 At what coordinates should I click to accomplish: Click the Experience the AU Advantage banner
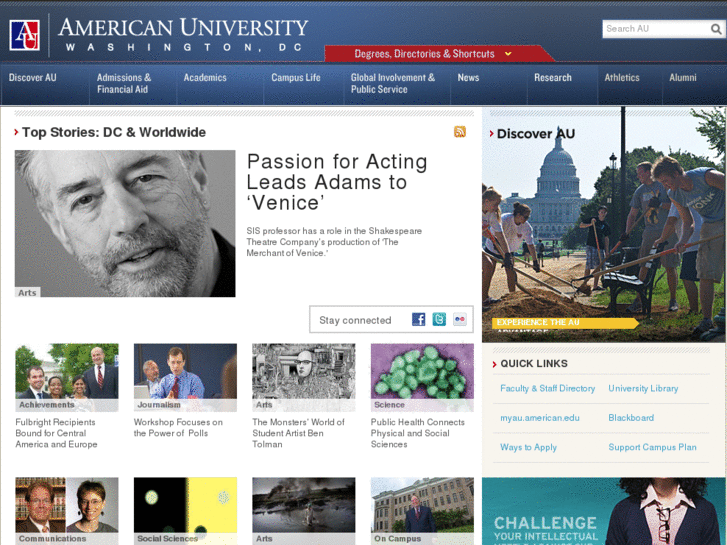point(565,323)
